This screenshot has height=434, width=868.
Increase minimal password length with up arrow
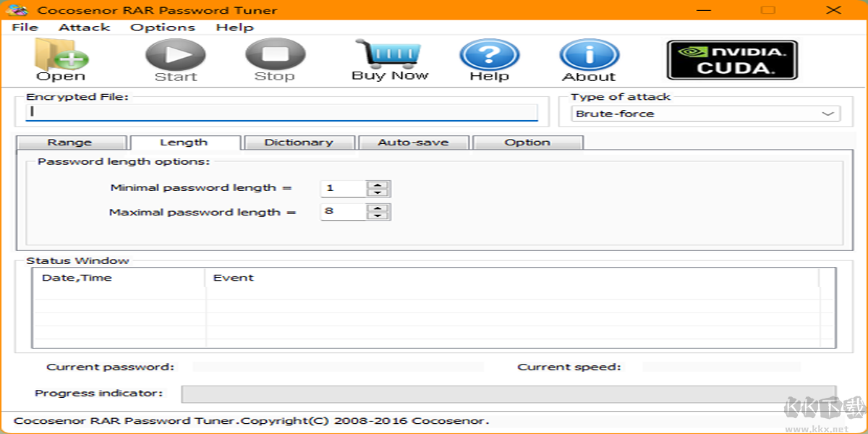[378, 184]
